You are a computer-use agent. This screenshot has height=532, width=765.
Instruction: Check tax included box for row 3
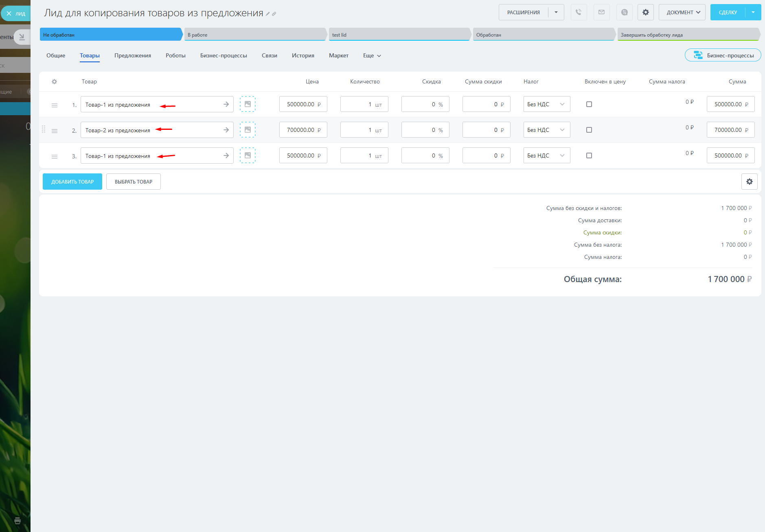(589, 155)
